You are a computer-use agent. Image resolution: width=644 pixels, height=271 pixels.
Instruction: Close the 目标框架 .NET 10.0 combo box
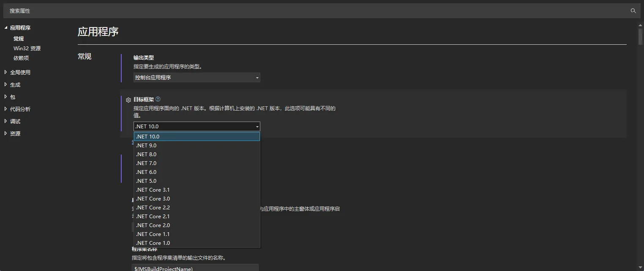(x=197, y=126)
